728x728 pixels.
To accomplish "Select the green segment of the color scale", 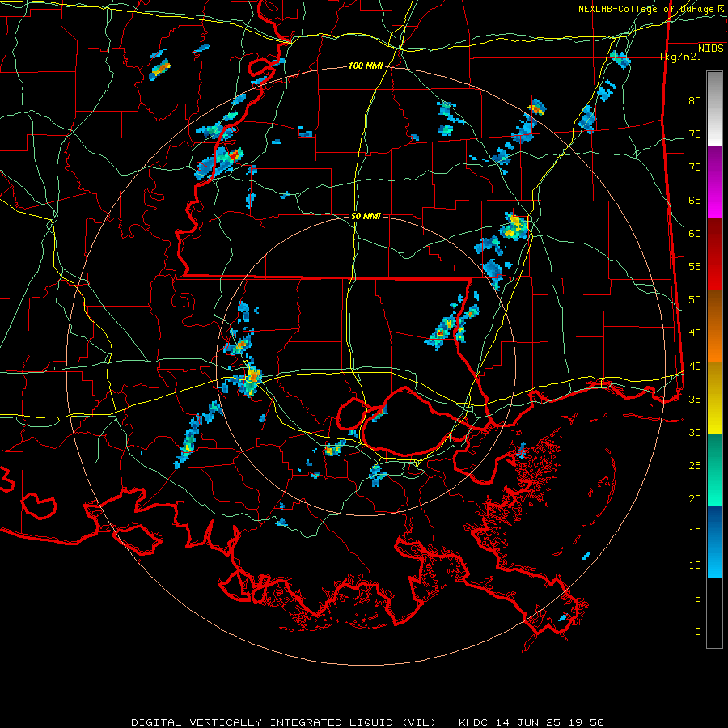I will [x=714, y=470].
